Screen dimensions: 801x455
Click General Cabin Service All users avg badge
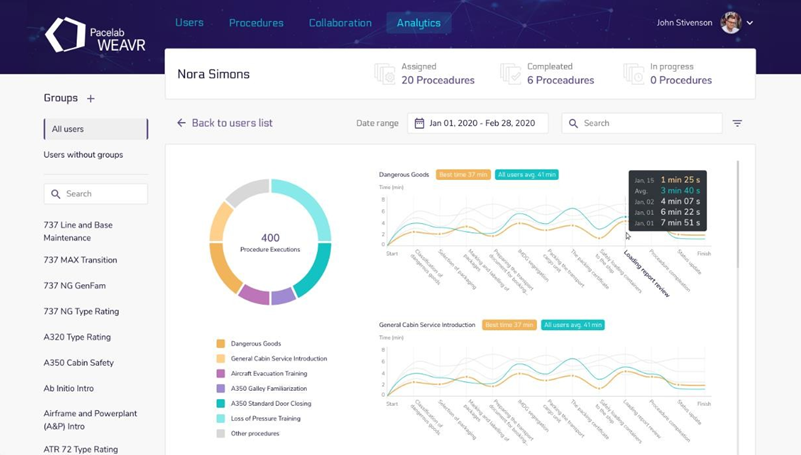coord(573,325)
